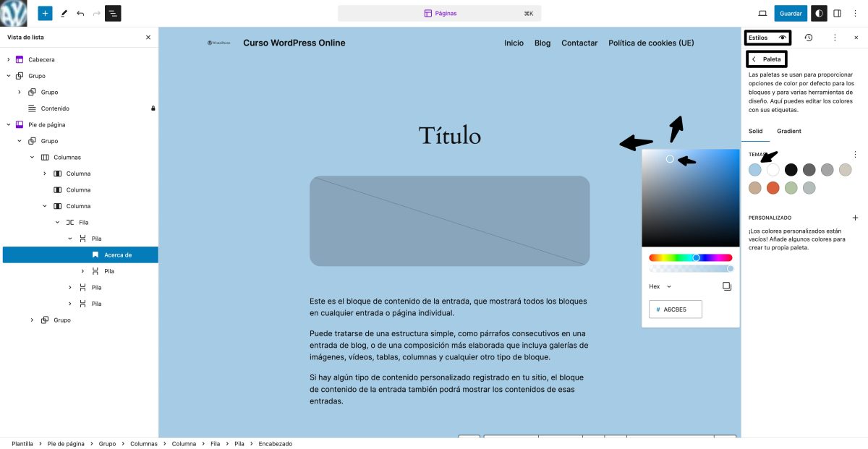
Task: Switch to the Gradient tab
Action: tap(788, 131)
